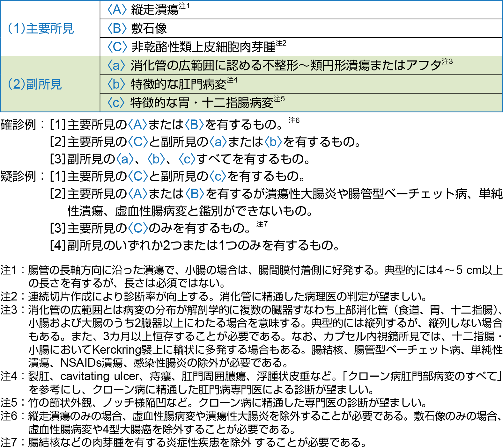Open superscript 注2 beside 肉芽腫
The image size is (503, 448).
(x=281, y=43)
